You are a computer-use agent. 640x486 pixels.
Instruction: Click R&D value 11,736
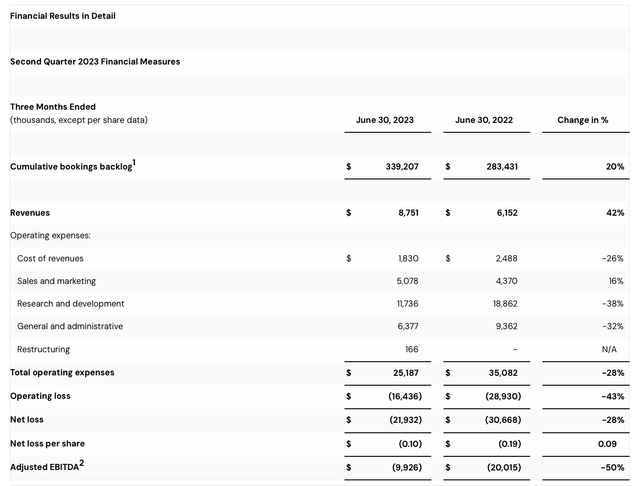[x=408, y=304]
